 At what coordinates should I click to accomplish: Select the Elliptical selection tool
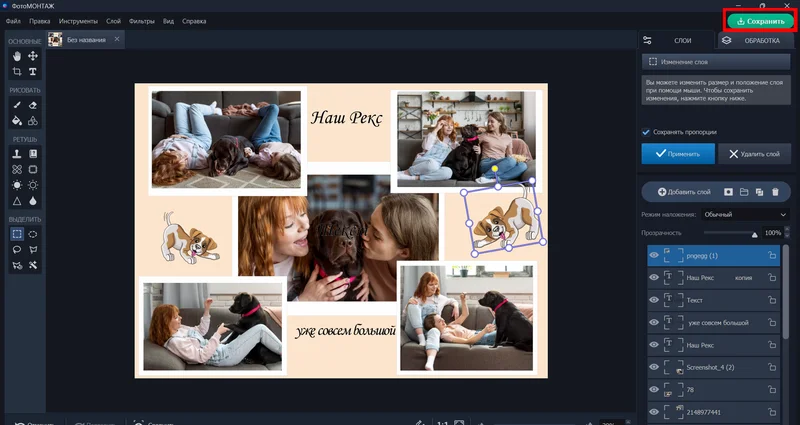point(33,234)
